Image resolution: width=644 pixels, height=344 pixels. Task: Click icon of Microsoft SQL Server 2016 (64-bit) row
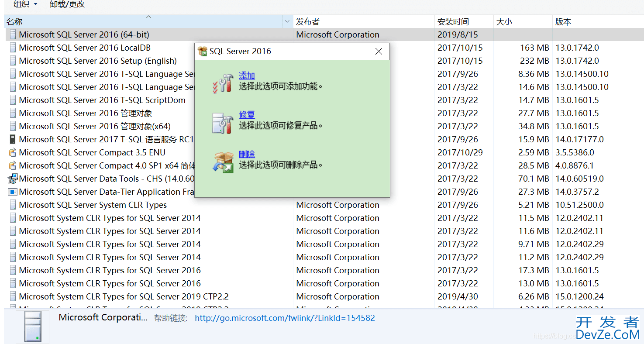click(13, 35)
